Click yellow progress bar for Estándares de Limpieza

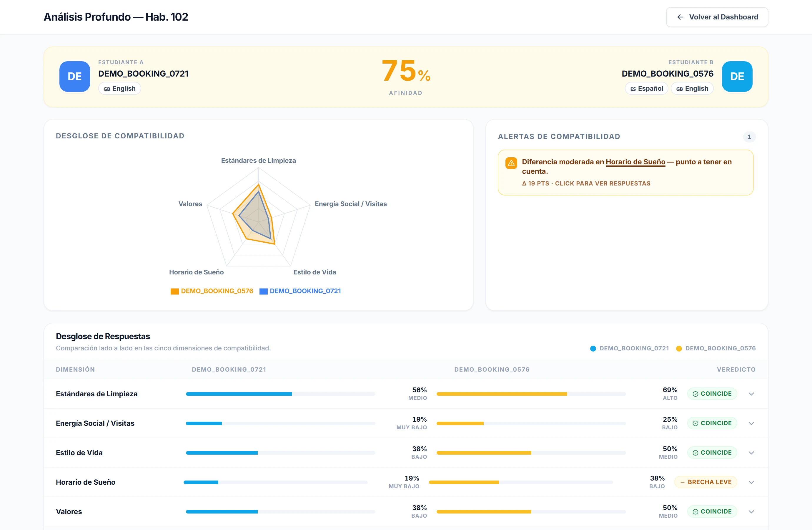coord(531,394)
